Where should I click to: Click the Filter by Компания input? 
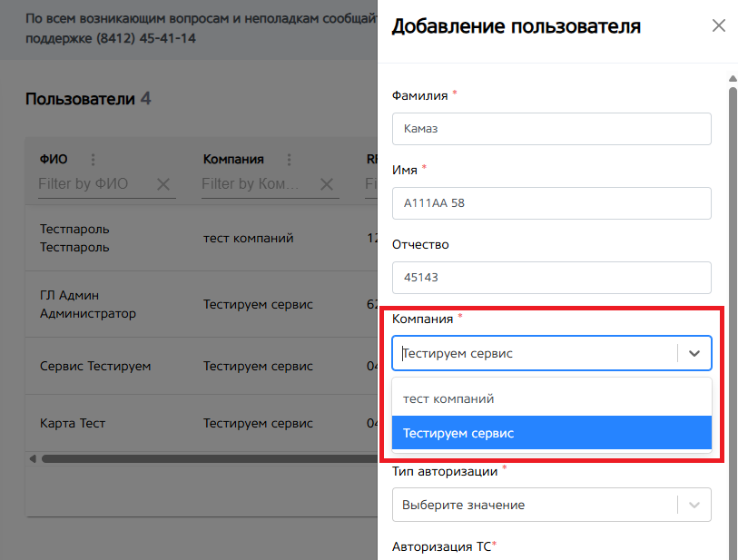pyautogui.click(x=259, y=183)
